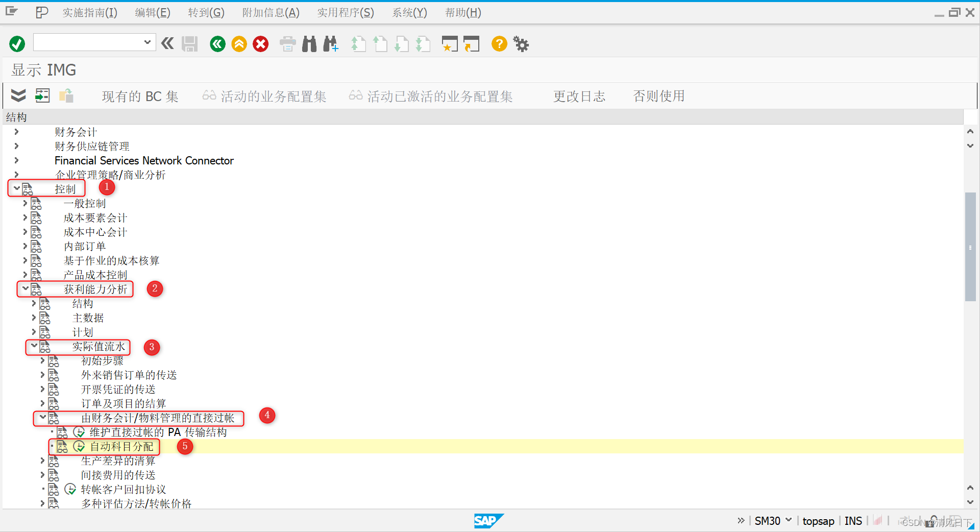Viewport: 980px width, 532px height.
Task: Click the green Continue (checkmark) icon
Action: (x=16, y=44)
